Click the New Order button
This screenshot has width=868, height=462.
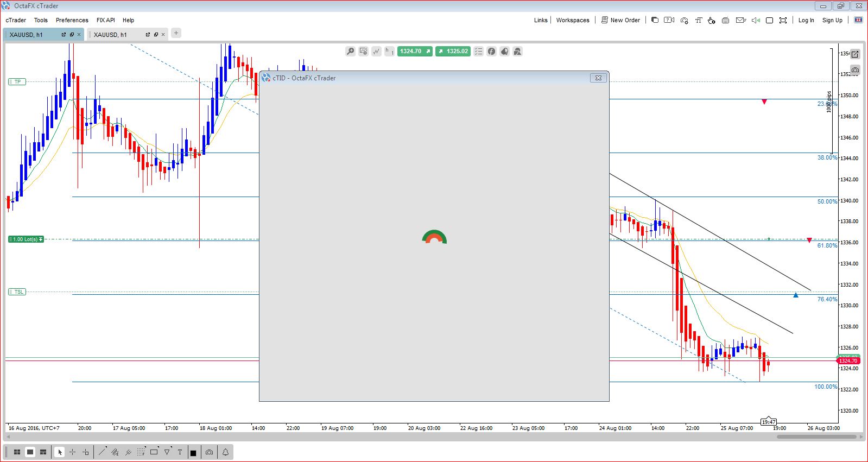click(620, 20)
